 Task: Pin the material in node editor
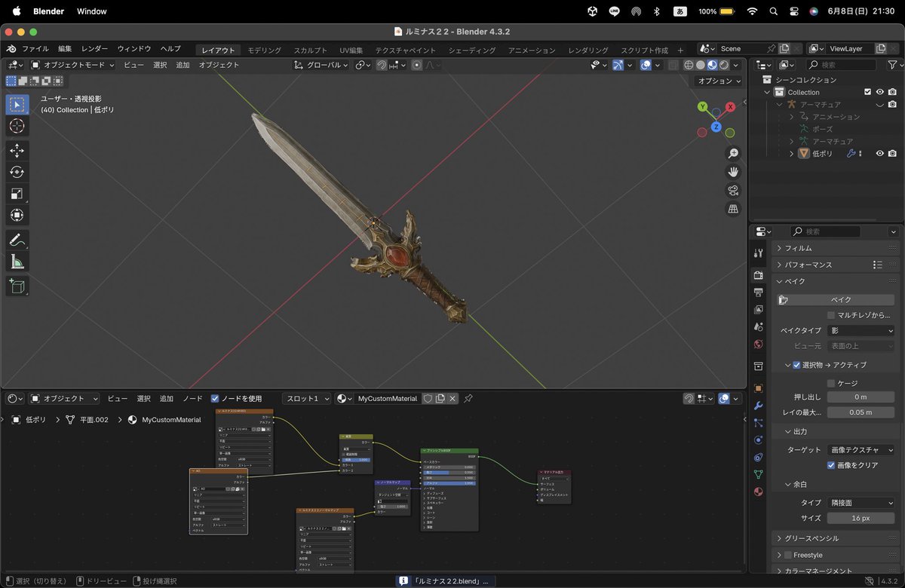pos(468,398)
